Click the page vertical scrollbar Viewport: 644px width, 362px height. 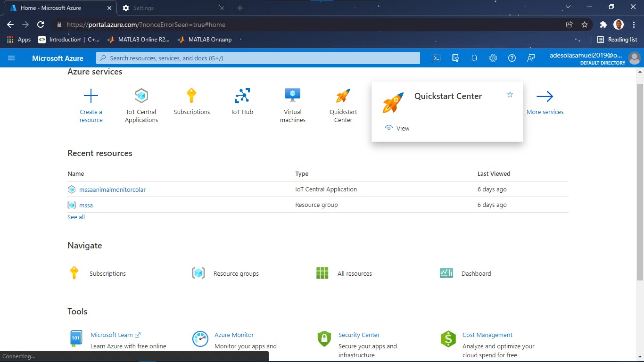640,181
